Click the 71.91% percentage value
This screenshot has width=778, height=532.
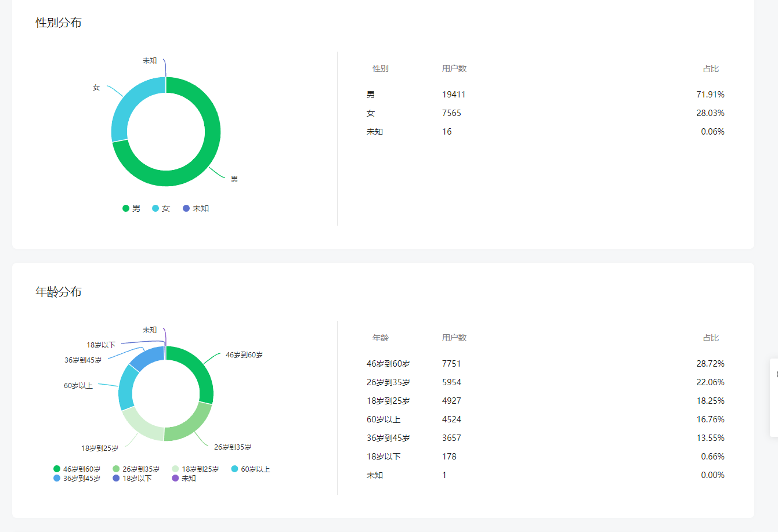[710, 95]
